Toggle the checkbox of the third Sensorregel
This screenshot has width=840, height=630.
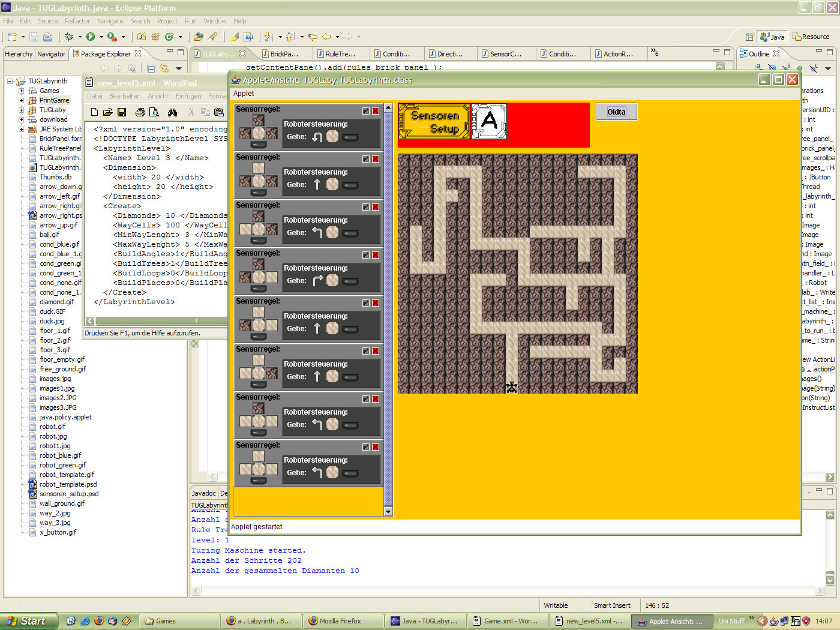pyautogui.click(x=365, y=207)
